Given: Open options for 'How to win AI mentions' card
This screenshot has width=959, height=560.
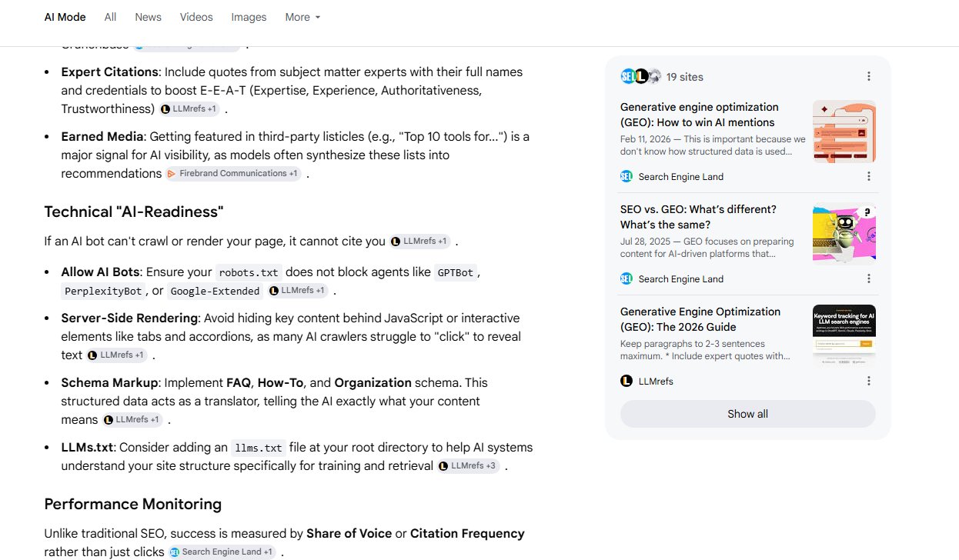Looking at the screenshot, I should [869, 176].
